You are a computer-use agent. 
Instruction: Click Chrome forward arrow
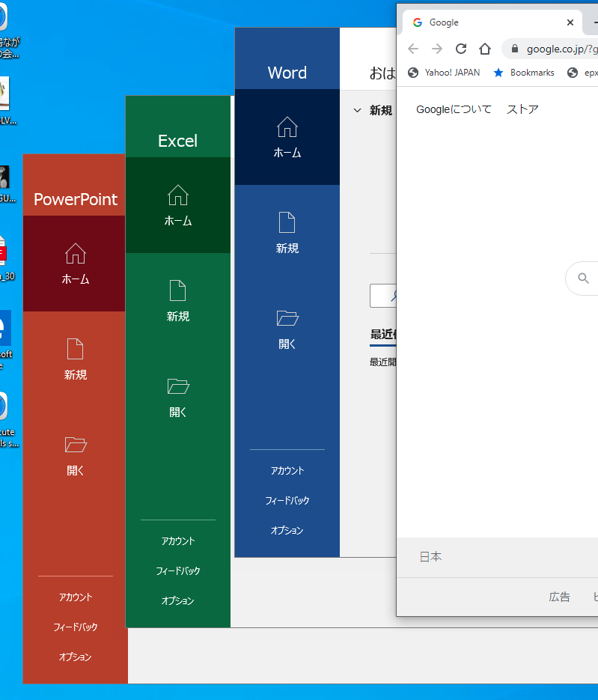pos(437,49)
